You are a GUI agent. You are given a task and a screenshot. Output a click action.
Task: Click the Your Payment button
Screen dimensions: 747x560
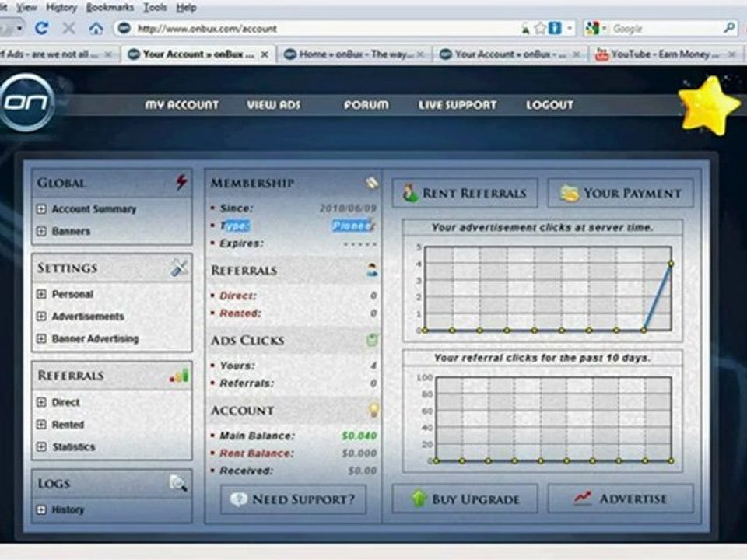pos(621,193)
